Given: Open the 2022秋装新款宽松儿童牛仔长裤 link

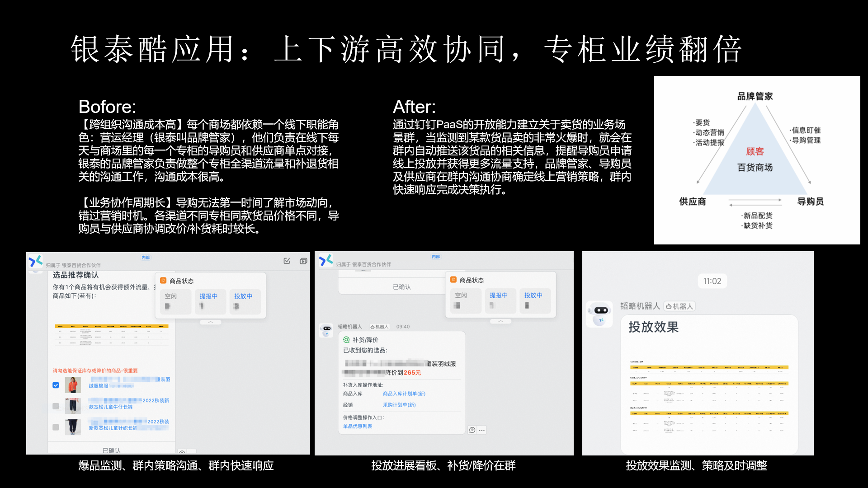Looking at the screenshot, I should 129,404.
